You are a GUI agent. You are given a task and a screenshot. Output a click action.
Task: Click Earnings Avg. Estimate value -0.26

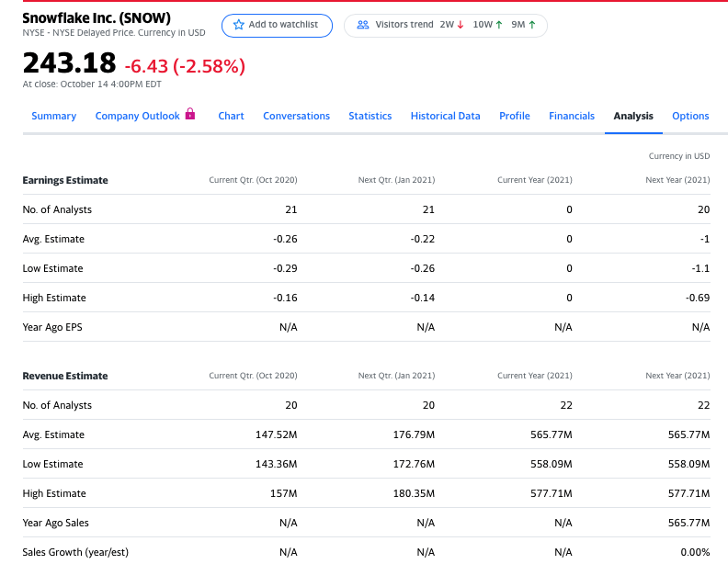pos(285,239)
